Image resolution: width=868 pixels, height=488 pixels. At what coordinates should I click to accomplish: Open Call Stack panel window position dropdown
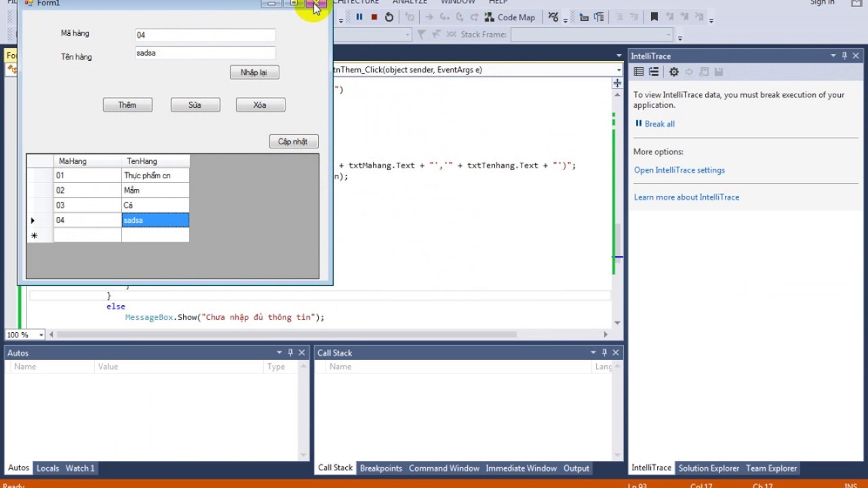coord(593,352)
